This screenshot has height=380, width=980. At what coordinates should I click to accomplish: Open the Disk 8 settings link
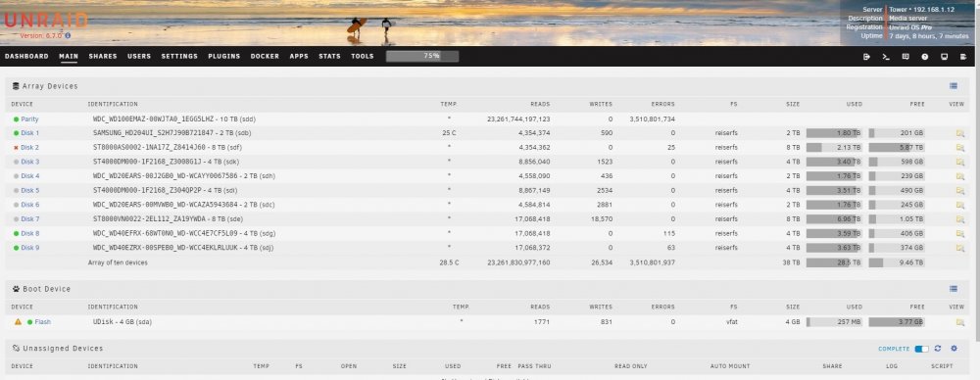pyautogui.click(x=30, y=234)
